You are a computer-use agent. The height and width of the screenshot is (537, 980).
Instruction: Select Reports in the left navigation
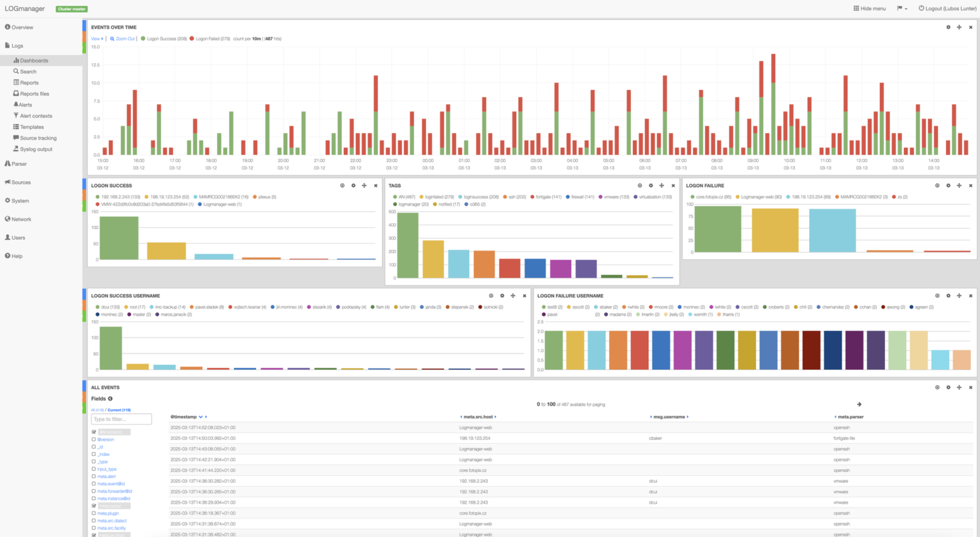click(x=28, y=82)
